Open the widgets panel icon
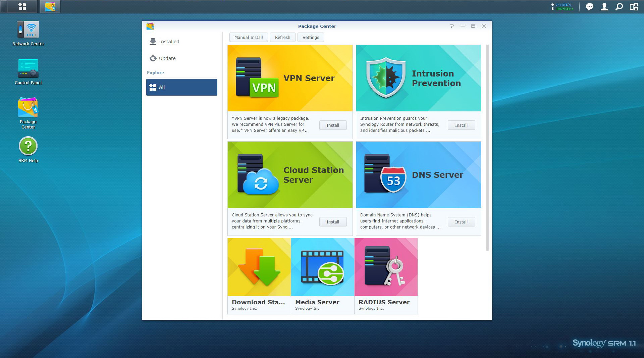The image size is (644, 358). pyautogui.click(x=634, y=7)
